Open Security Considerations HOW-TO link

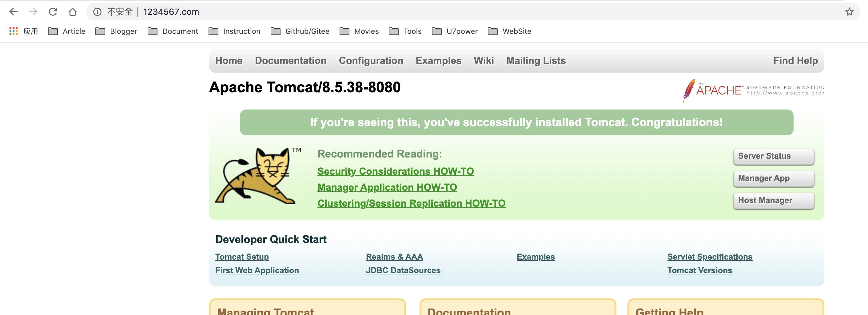point(395,171)
